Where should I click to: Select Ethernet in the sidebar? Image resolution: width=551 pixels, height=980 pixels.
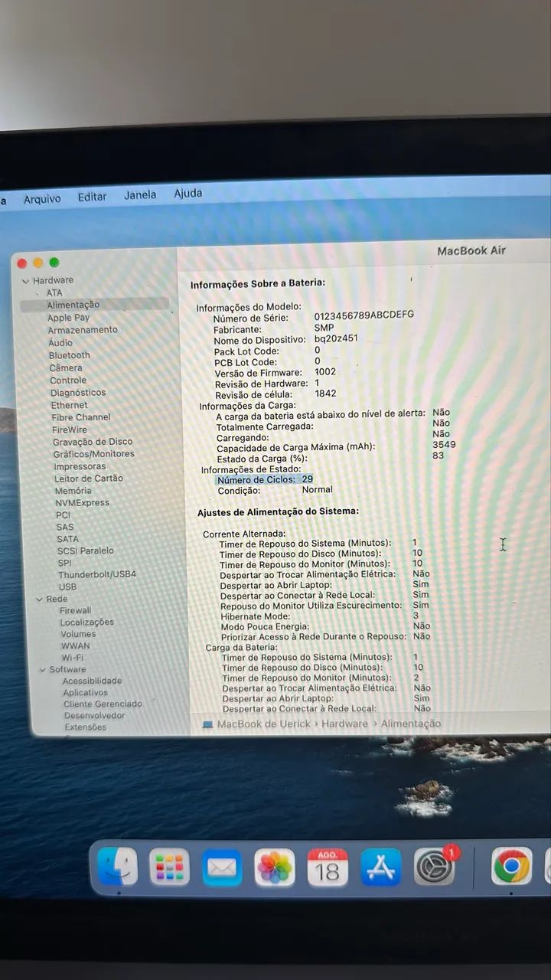point(70,405)
